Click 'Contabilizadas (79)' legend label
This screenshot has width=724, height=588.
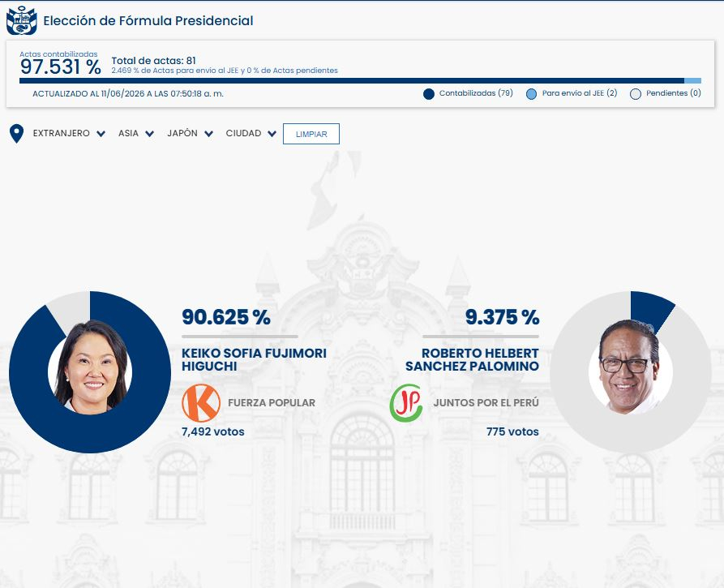(x=476, y=92)
